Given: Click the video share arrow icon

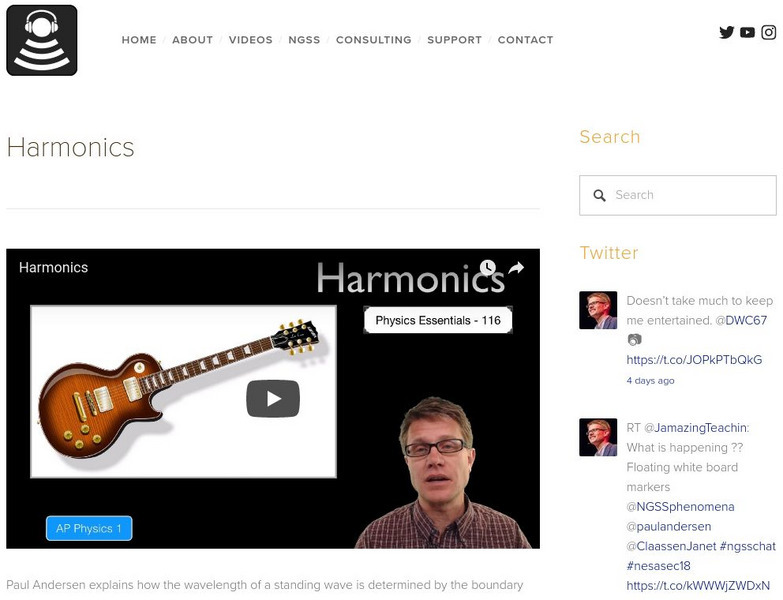Looking at the screenshot, I should [x=516, y=268].
